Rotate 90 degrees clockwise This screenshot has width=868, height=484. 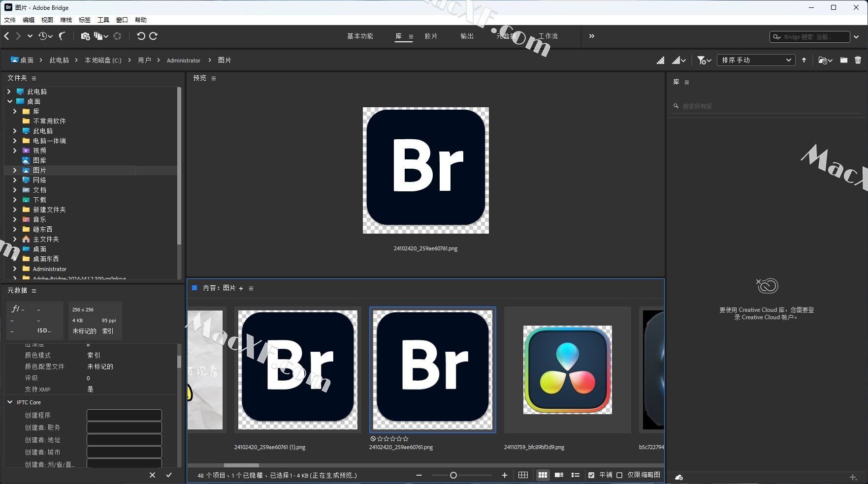[x=153, y=36]
